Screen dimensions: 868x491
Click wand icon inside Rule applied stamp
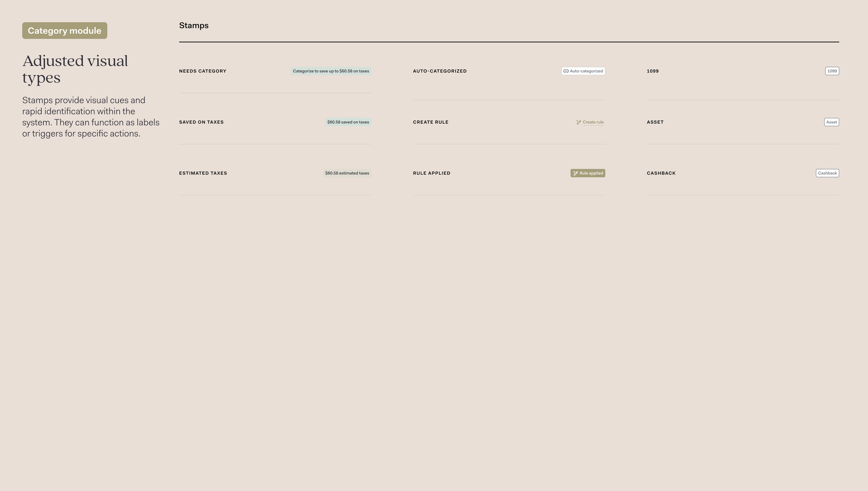click(575, 173)
